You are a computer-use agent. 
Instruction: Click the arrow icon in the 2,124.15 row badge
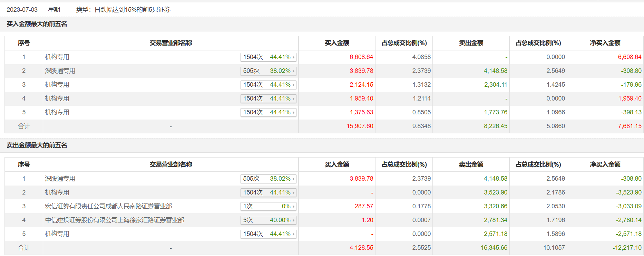(x=293, y=85)
